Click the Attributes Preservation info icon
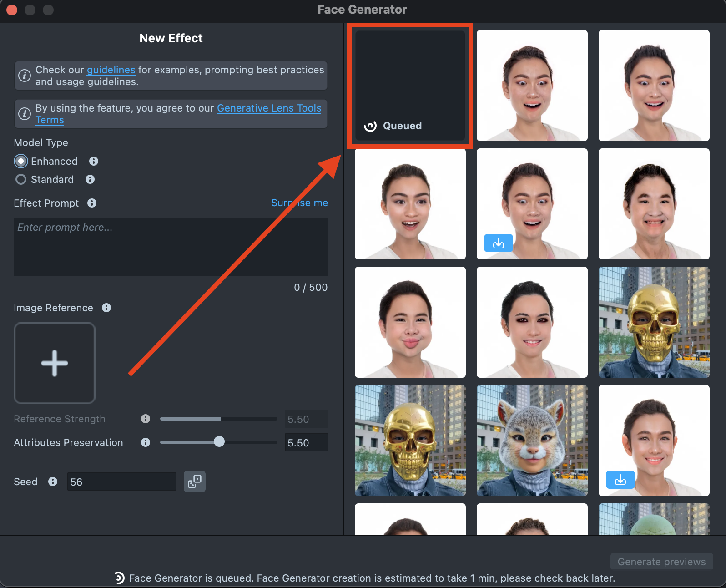726x588 pixels. click(146, 442)
